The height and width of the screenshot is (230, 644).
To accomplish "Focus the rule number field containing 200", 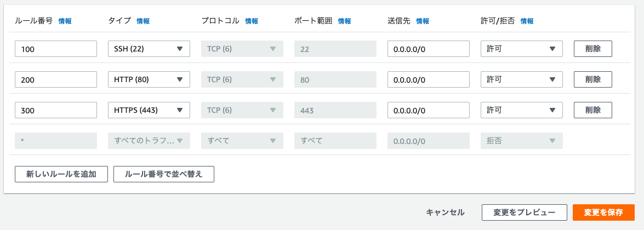I will (56, 79).
